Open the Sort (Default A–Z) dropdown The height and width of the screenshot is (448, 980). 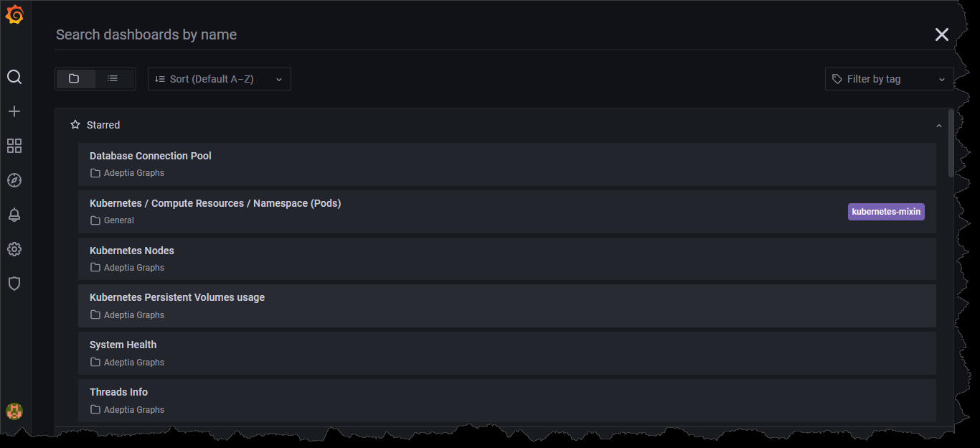(x=220, y=79)
